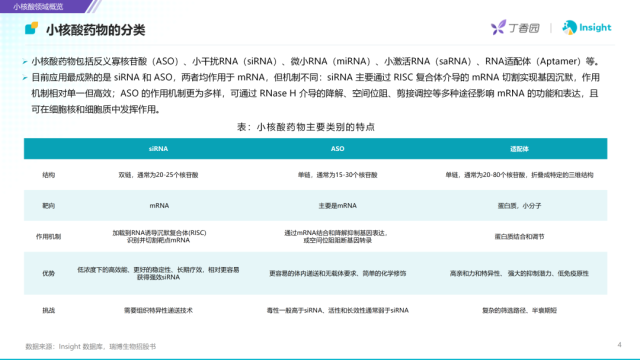The height and width of the screenshot is (360, 640).
Task: Select the 优势 row label
Action: coord(49,273)
